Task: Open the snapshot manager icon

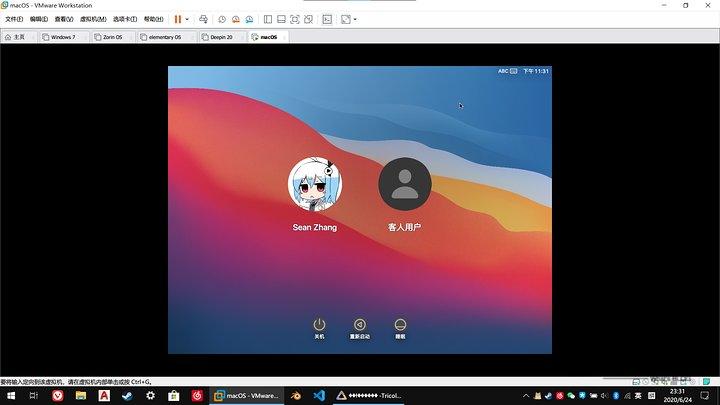Action: 249,19
